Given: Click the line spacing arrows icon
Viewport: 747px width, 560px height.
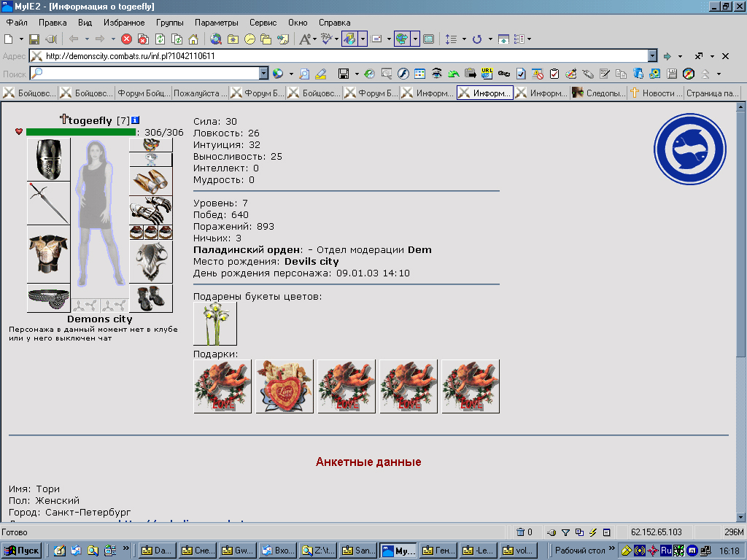Looking at the screenshot, I should click(x=451, y=39).
